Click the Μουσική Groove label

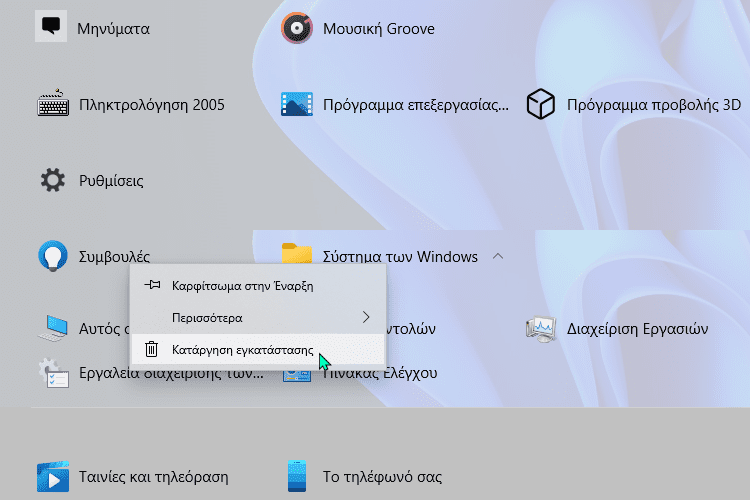tap(378, 29)
